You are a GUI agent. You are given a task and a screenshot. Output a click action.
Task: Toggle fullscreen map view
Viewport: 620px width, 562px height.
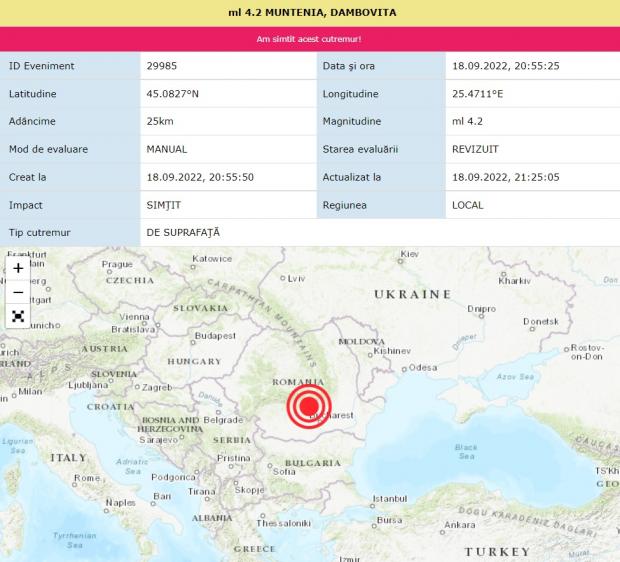tap(18, 316)
